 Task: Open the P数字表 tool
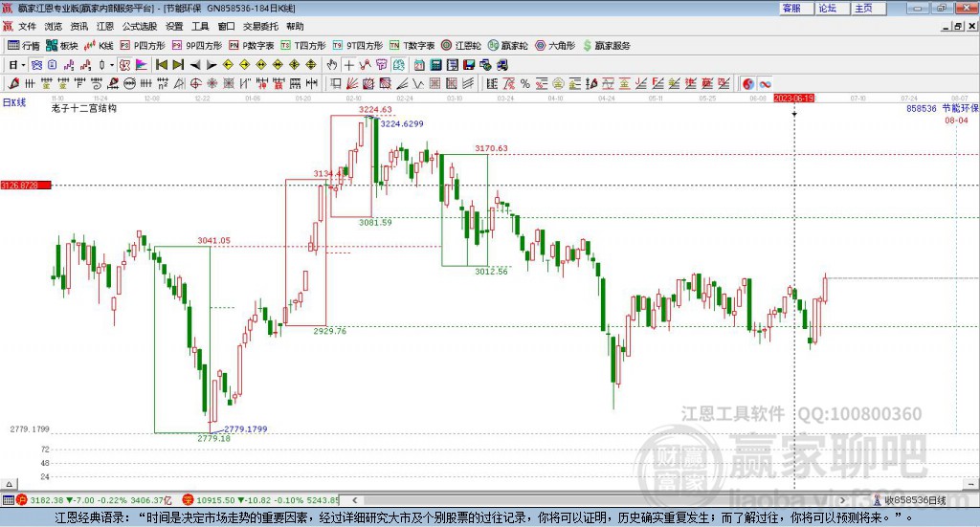click(252, 46)
